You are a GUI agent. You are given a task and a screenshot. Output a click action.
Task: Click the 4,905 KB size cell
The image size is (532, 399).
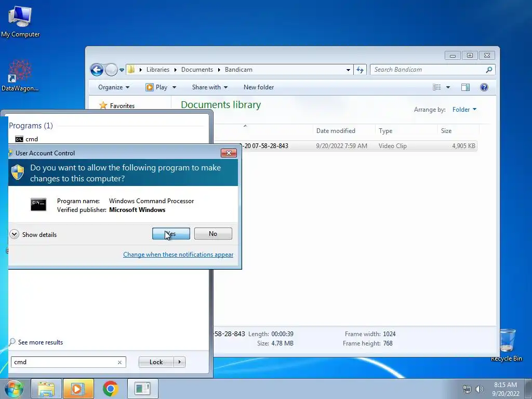coord(463,146)
